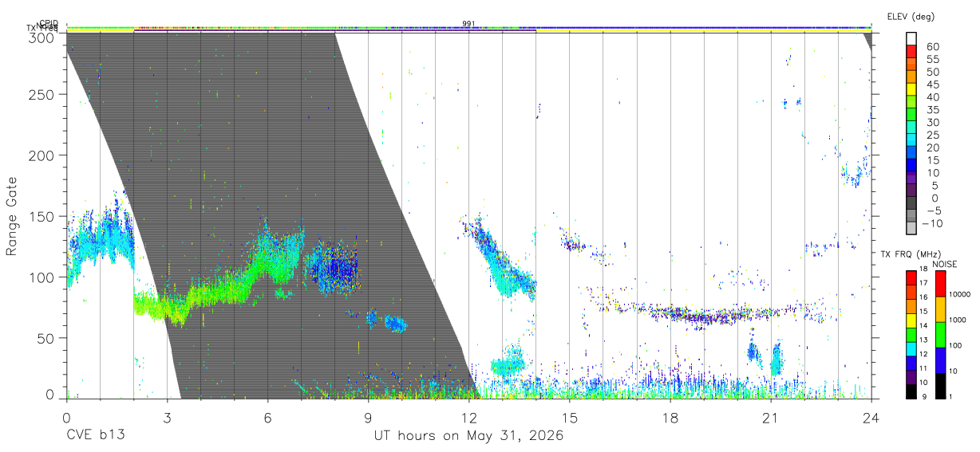Click the x-axis tick label '6'

point(267,417)
